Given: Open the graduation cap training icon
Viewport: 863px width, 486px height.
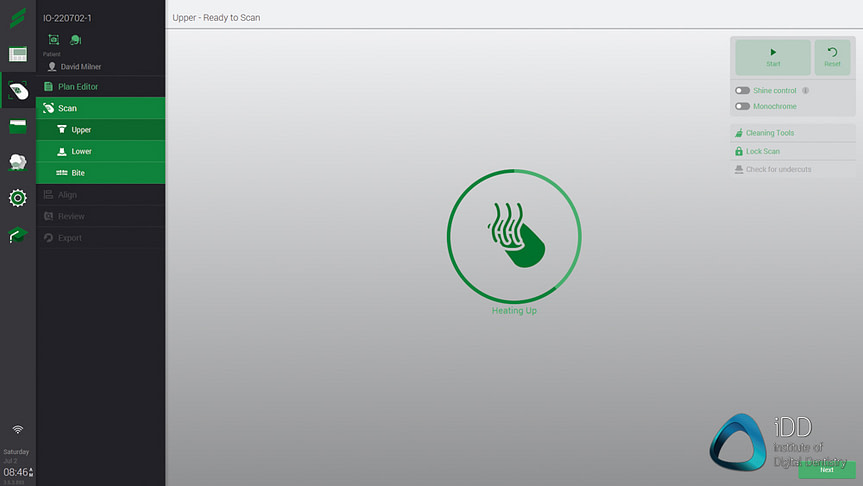Looking at the screenshot, I should point(18,235).
